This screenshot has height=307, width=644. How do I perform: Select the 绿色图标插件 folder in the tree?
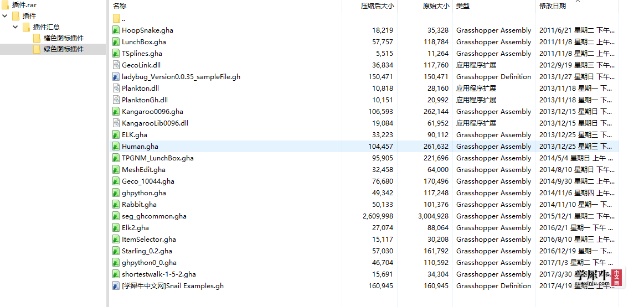click(x=58, y=49)
